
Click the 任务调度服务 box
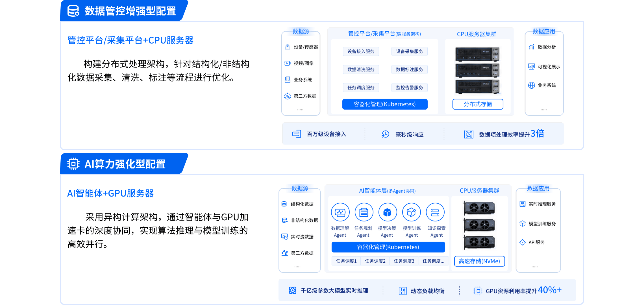[x=361, y=88]
